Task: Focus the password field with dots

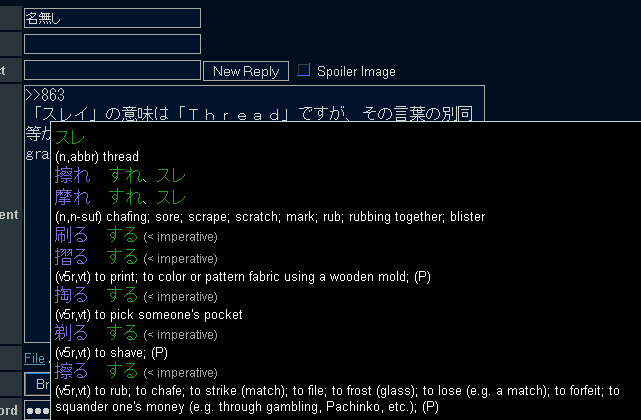Action: (38, 410)
